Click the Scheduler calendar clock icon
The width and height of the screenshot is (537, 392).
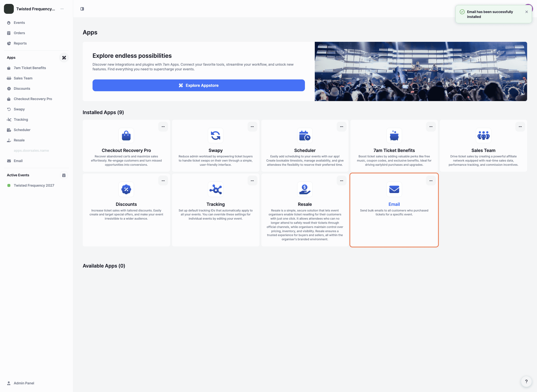click(x=305, y=136)
